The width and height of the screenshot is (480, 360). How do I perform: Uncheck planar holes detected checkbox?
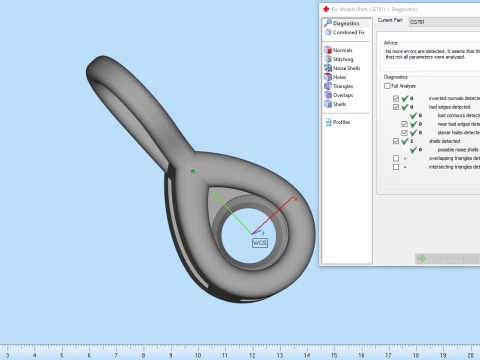[404, 133]
